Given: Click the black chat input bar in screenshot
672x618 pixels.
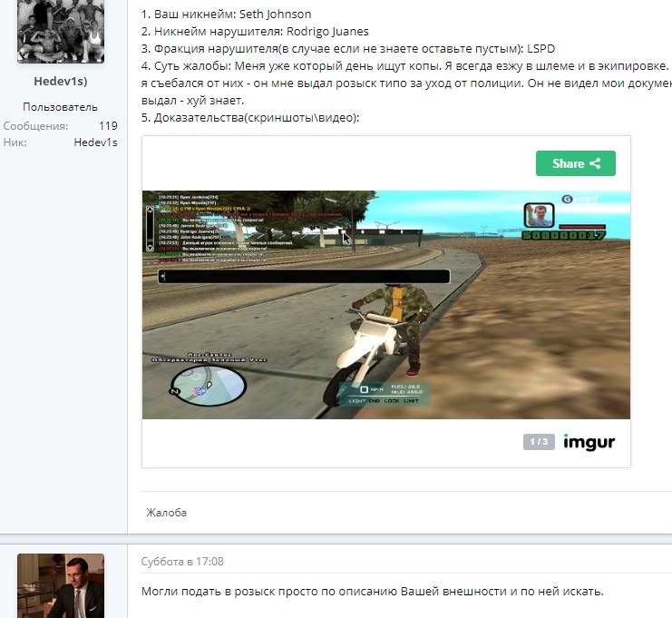Looking at the screenshot, I should point(304,277).
